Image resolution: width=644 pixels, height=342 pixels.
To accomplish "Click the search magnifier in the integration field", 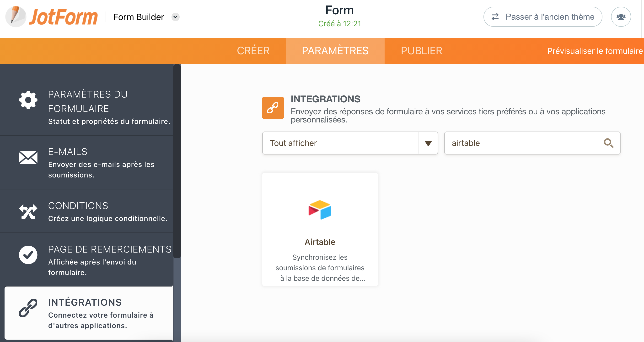I will (x=609, y=143).
